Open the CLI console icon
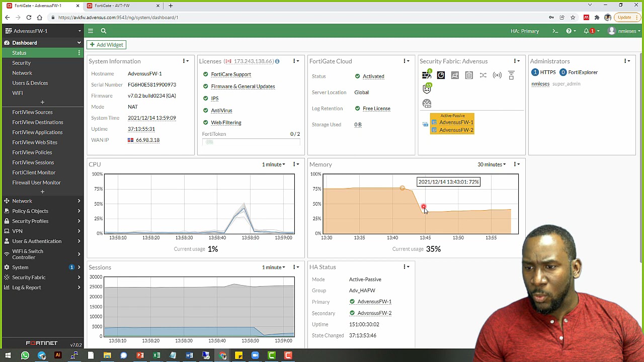Image resolution: width=644 pixels, height=362 pixels. click(555, 31)
